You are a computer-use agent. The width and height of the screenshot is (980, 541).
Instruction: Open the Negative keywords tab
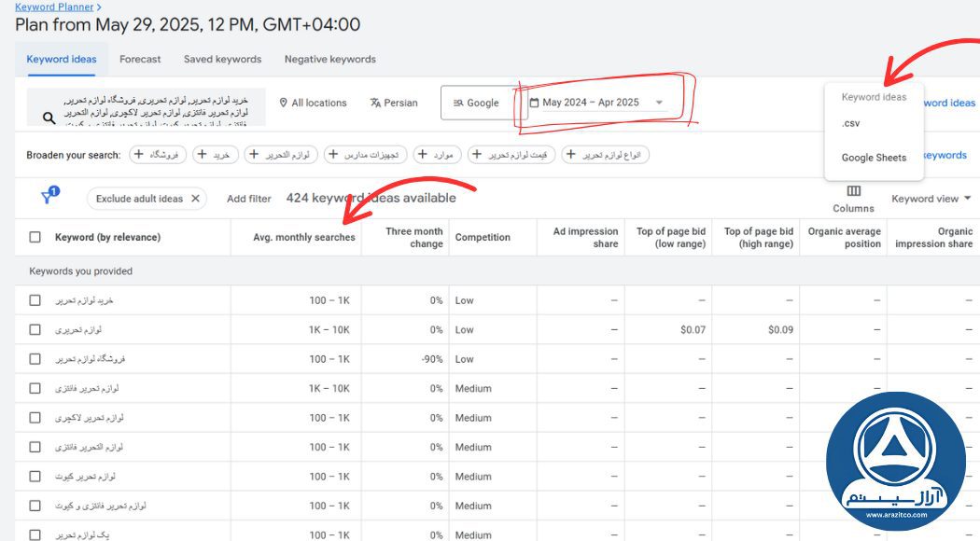click(x=329, y=59)
